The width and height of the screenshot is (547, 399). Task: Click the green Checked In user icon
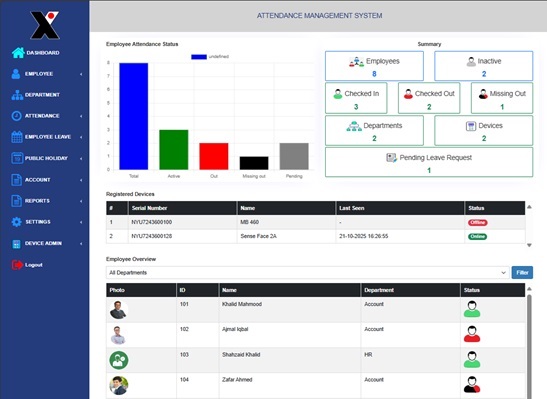click(338, 94)
